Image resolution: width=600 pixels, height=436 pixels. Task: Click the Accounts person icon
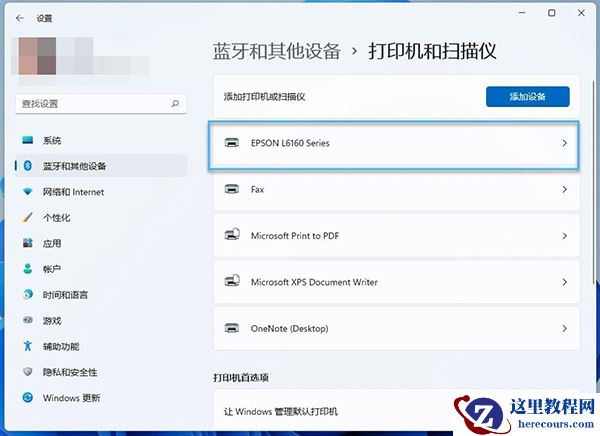tap(28, 269)
